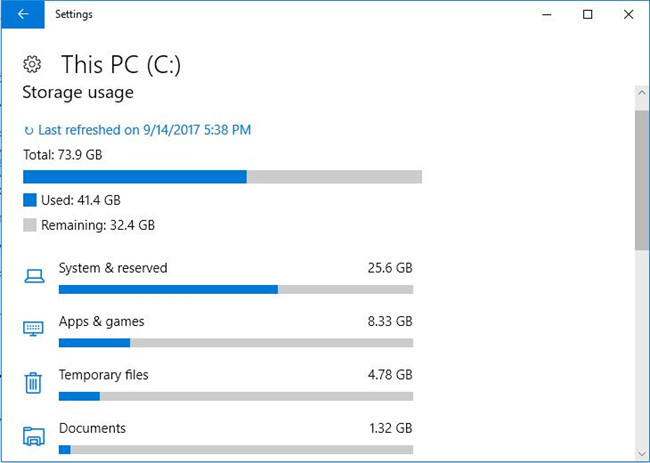This screenshot has width=650, height=463.
Task: Click the blue Used color square
Action: 30,200
